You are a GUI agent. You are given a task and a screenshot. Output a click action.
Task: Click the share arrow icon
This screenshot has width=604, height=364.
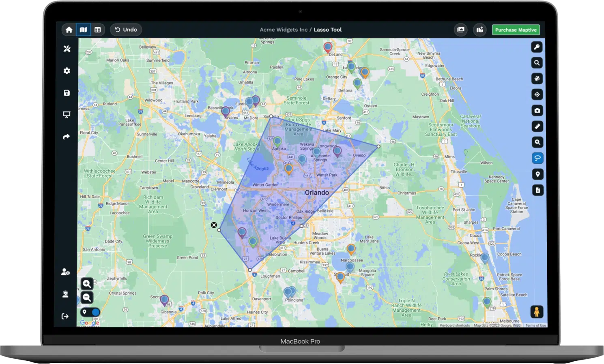67,137
